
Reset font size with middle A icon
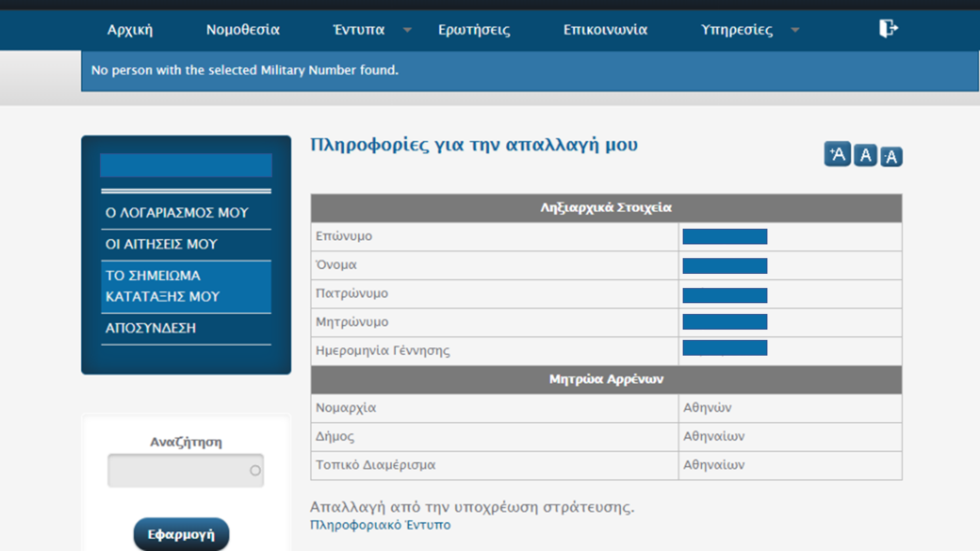click(866, 155)
